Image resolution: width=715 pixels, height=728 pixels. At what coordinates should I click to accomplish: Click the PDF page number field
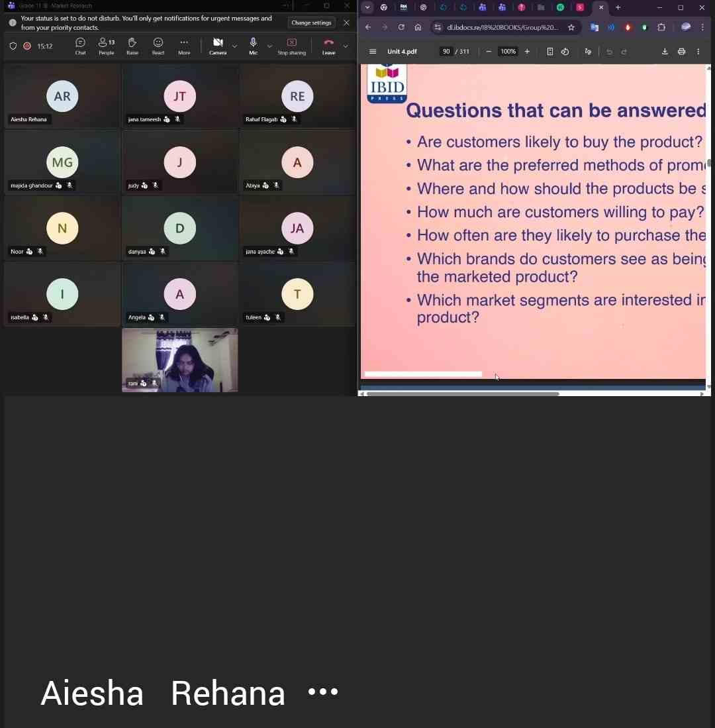[446, 52]
